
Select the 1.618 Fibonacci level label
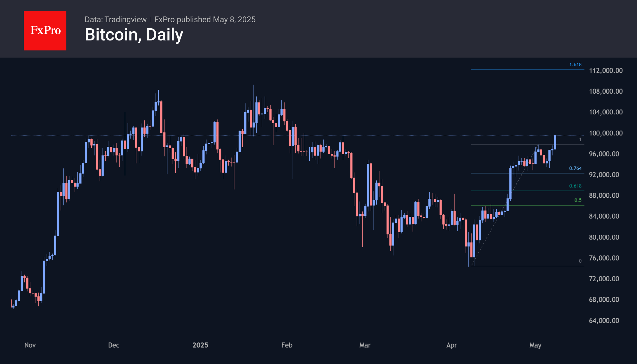(575, 65)
